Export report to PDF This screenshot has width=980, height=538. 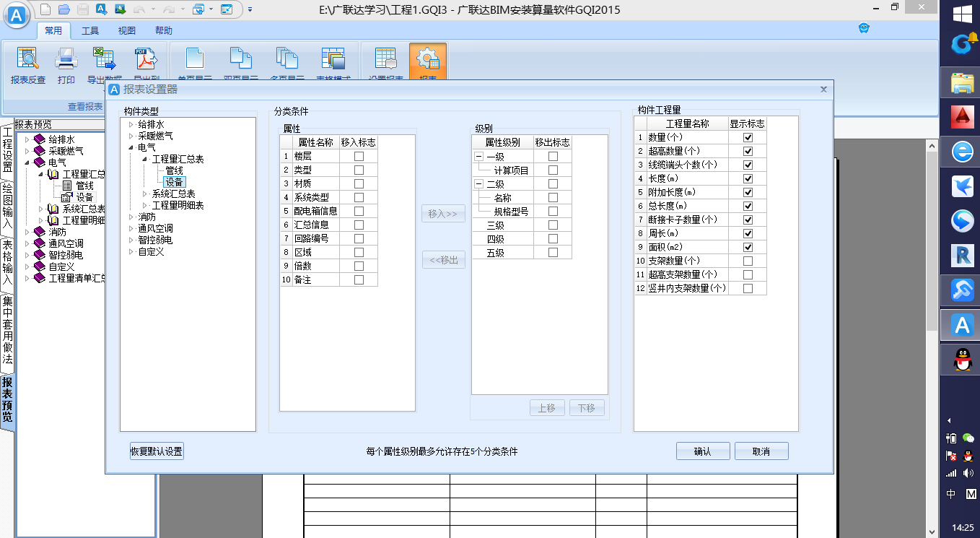[x=146, y=65]
